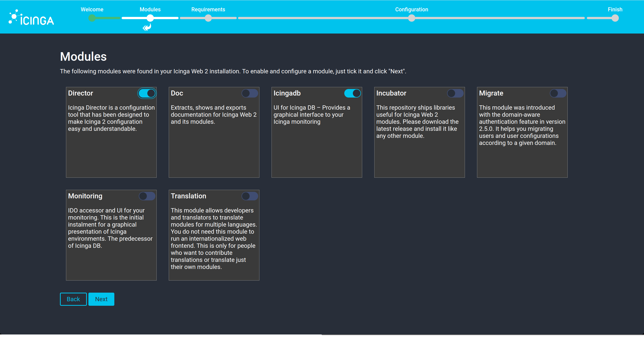644x337 pixels.
Task: Click the Requirements progress marker dot
Action: click(x=208, y=18)
